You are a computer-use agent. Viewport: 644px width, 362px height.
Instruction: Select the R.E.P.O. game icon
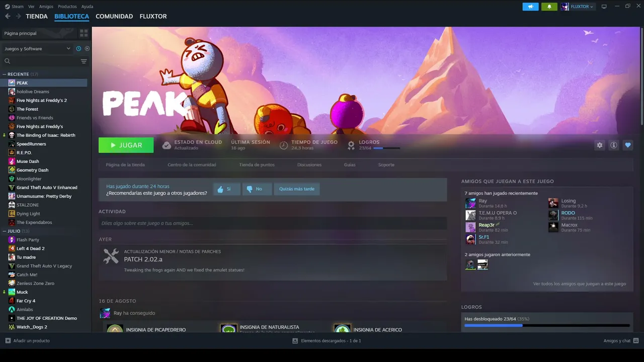click(12, 152)
